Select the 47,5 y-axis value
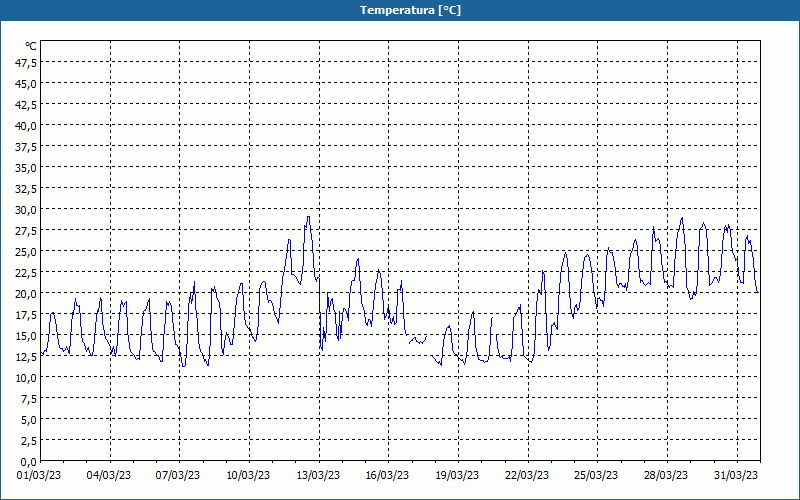Screen dimensions: 800x500 27,63
